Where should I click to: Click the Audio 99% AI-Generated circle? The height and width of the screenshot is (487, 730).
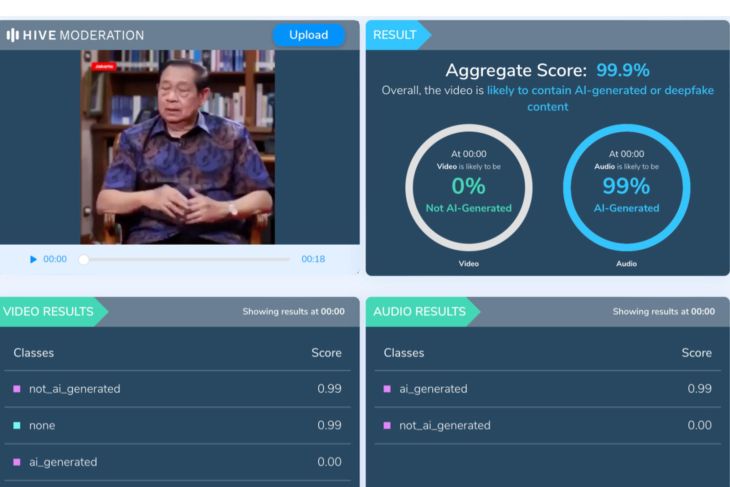(627, 187)
